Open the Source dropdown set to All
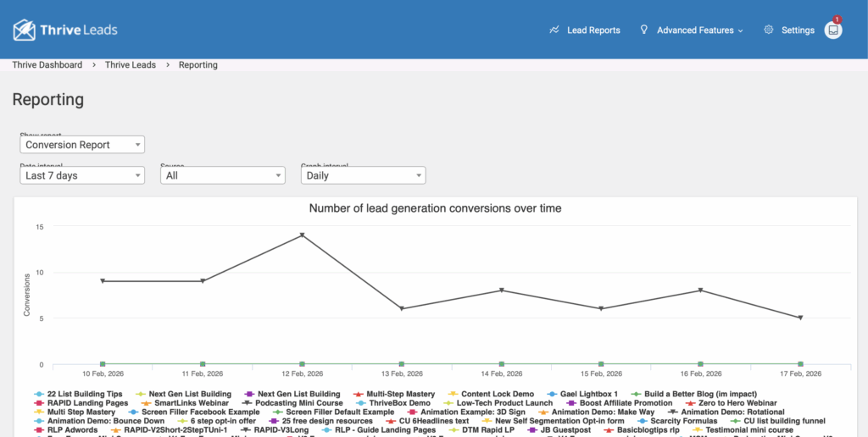This screenshot has width=868, height=437. click(x=222, y=175)
